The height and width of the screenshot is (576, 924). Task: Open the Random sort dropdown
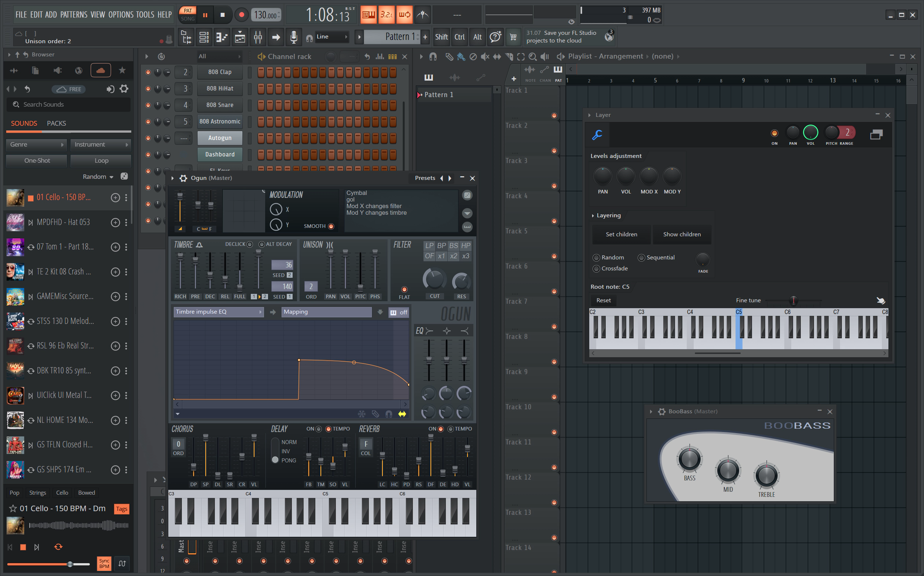98,177
